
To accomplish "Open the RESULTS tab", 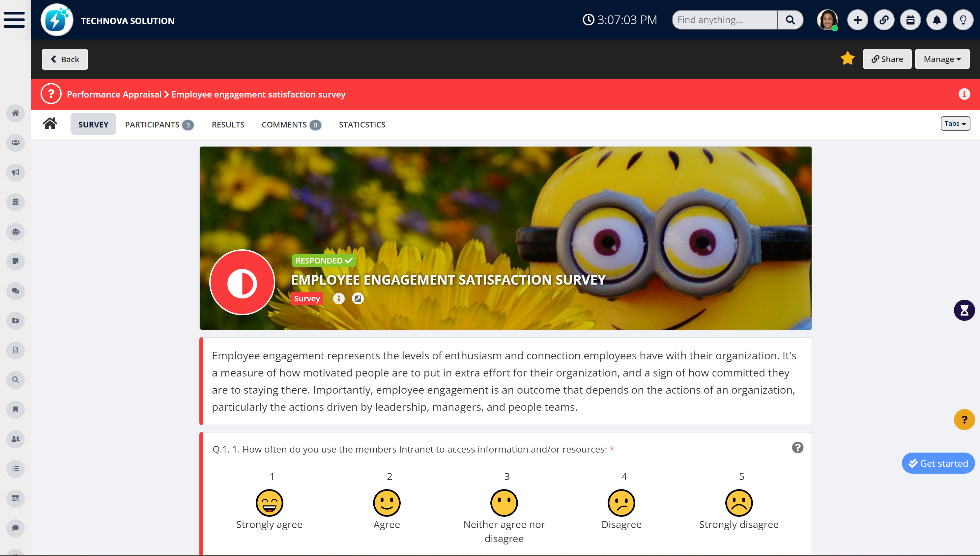I will point(228,125).
